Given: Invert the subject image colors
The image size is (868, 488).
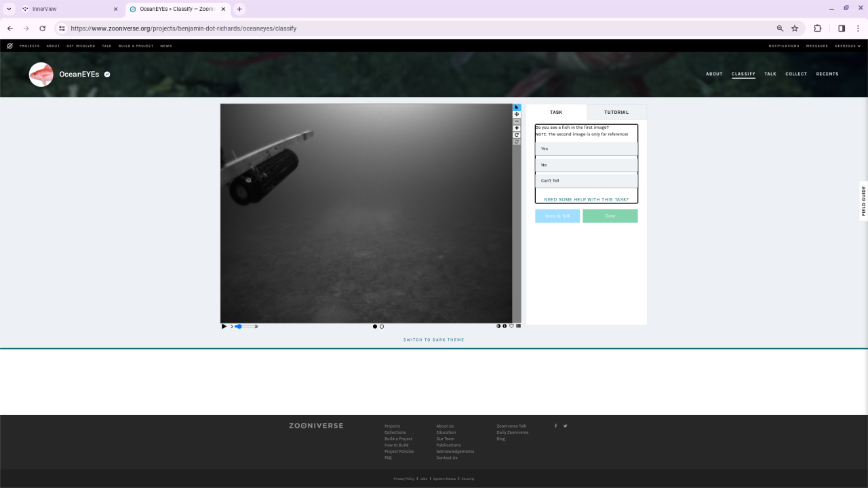Looking at the screenshot, I should [x=498, y=326].
